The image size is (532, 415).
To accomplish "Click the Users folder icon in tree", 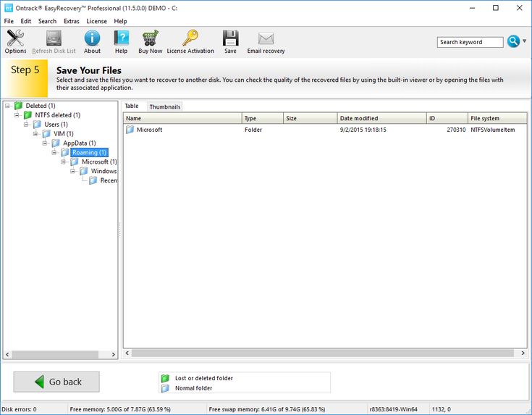I will tap(37, 125).
